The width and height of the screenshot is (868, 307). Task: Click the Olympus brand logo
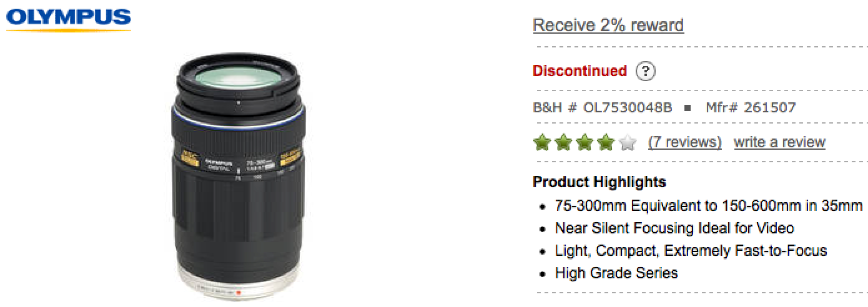point(69,20)
